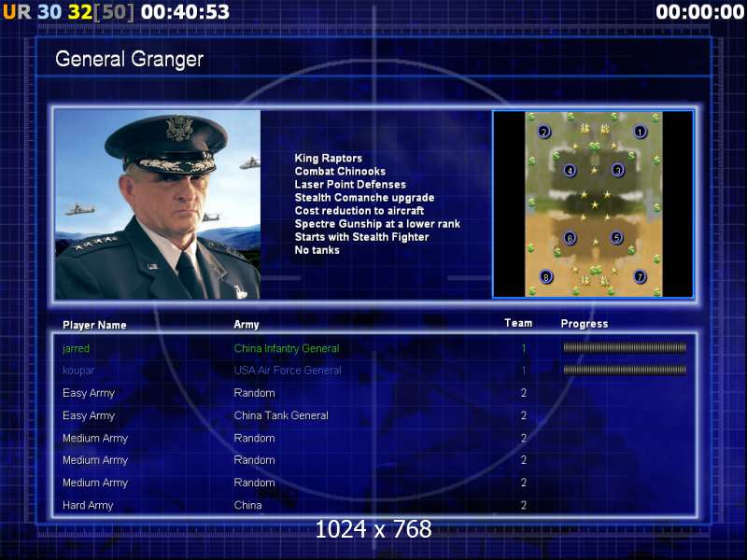Click start position marker 7 on minimap
Image resolution: width=747 pixels, height=560 pixels.
(x=640, y=276)
